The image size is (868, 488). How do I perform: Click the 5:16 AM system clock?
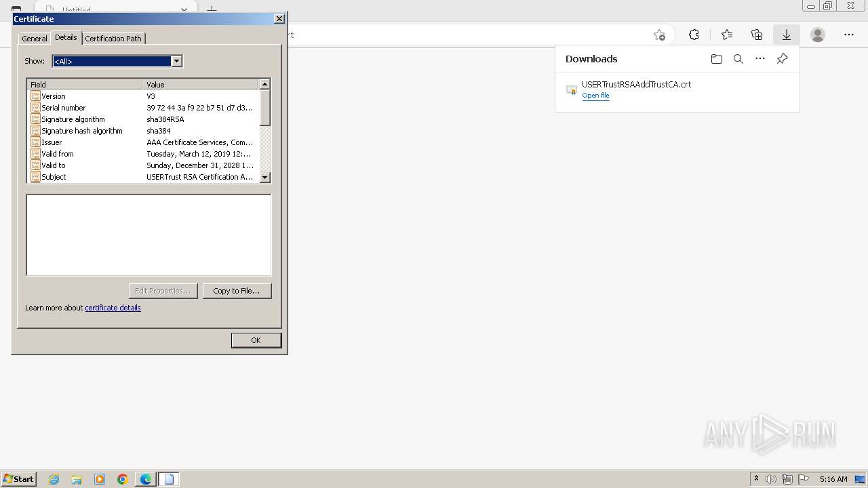point(833,479)
